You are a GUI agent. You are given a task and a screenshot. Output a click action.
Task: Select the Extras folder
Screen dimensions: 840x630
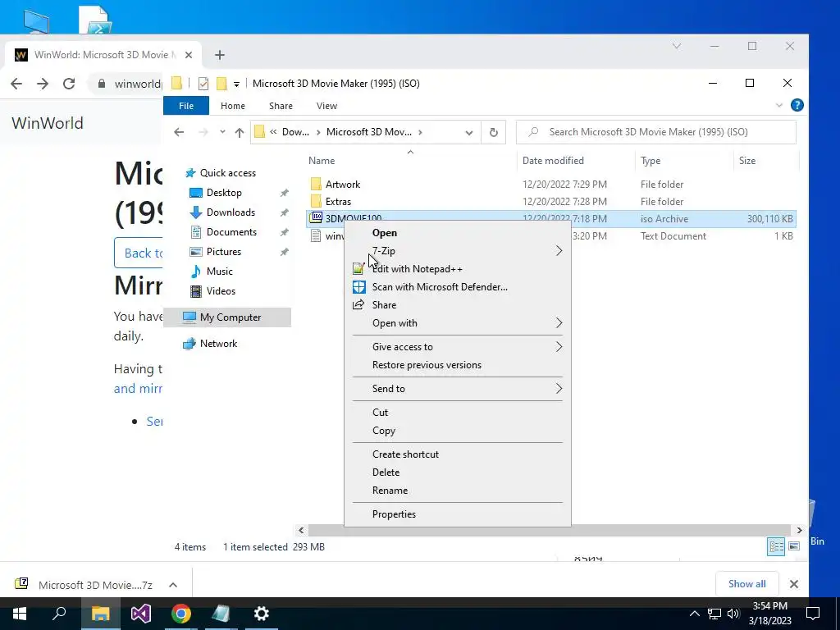[338, 202]
